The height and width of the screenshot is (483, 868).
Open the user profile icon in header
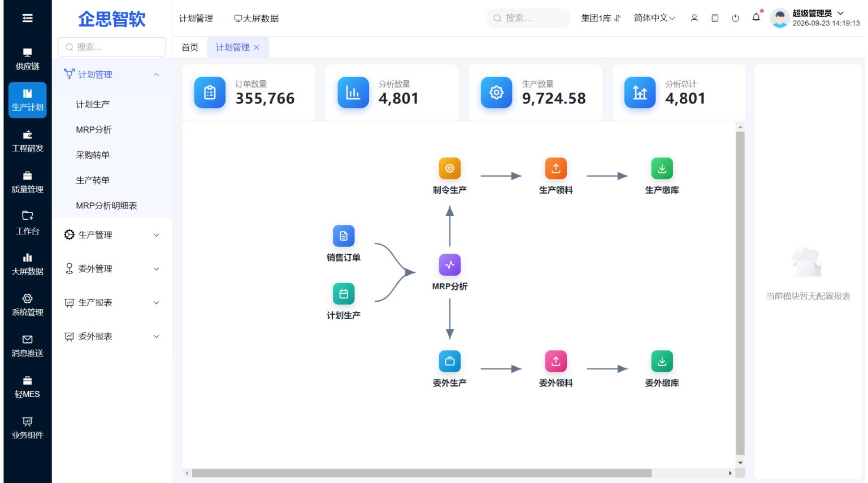[695, 18]
